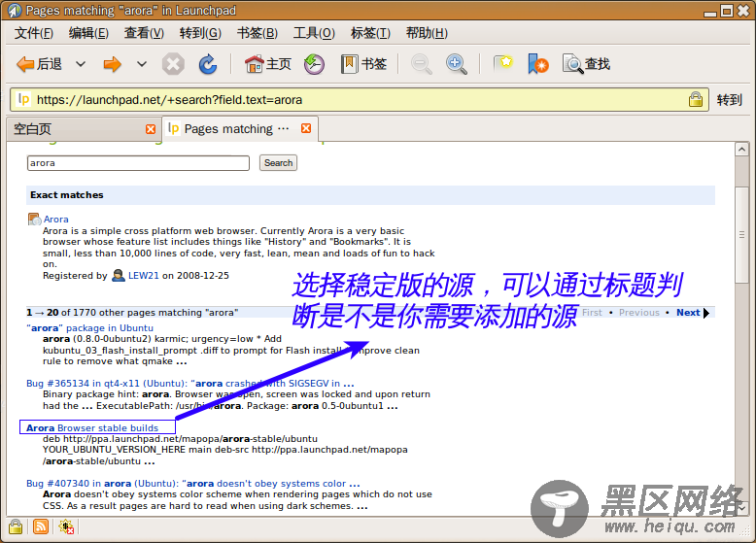Close the Pages matching tab
This screenshot has height=543, width=756.
pos(306,128)
